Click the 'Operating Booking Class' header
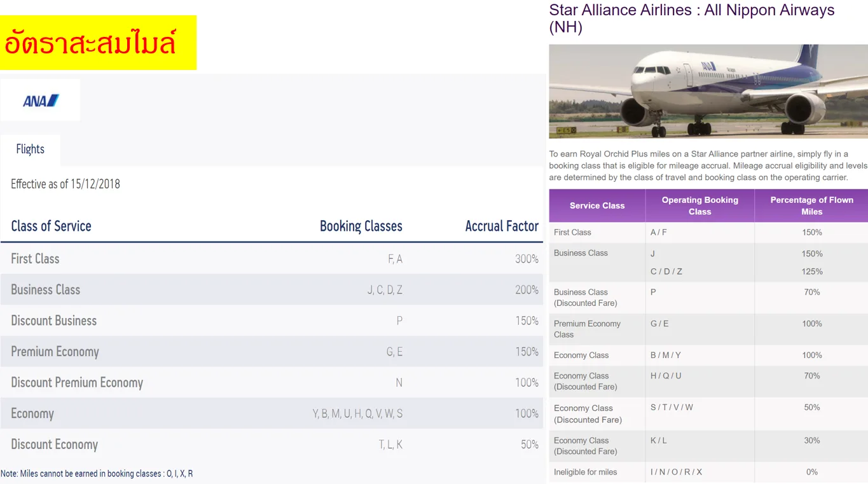Viewport: 868px width, 484px height. [700, 205]
